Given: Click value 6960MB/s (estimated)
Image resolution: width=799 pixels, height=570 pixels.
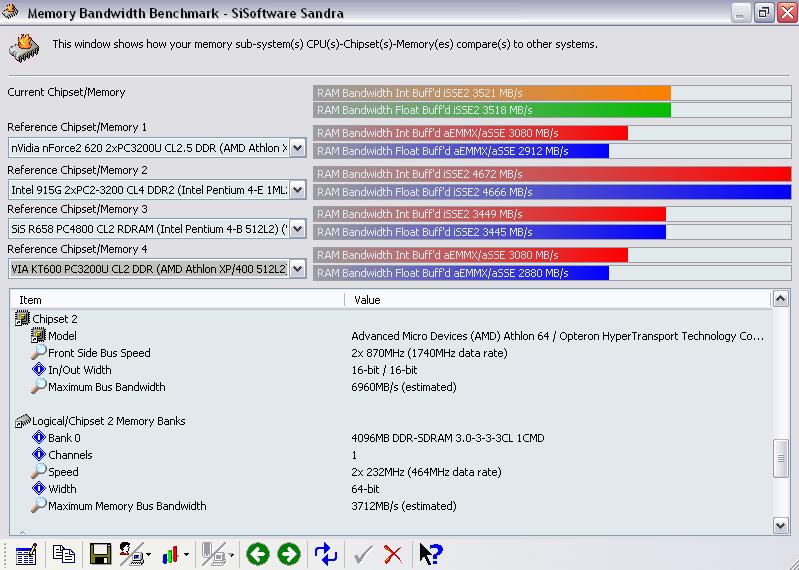Looking at the screenshot, I should coord(404,387).
